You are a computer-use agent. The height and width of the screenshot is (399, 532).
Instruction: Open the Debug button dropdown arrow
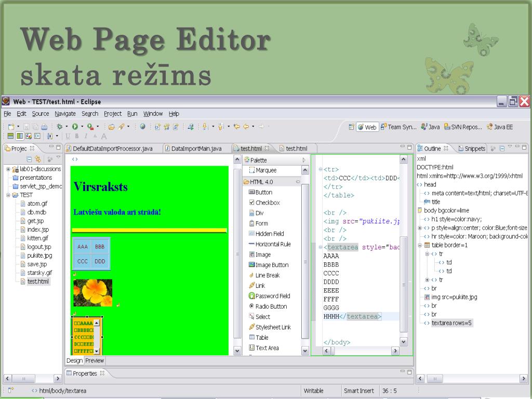click(66, 127)
